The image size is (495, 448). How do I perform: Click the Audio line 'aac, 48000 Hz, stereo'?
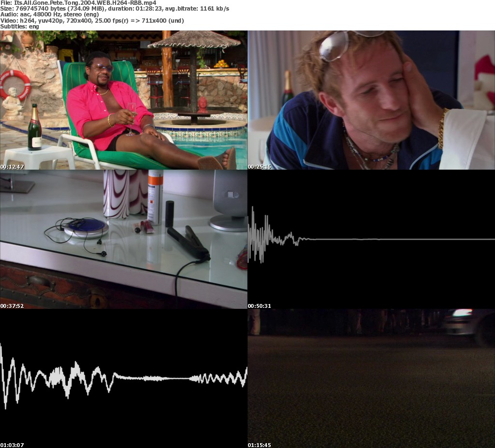click(x=50, y=14)
